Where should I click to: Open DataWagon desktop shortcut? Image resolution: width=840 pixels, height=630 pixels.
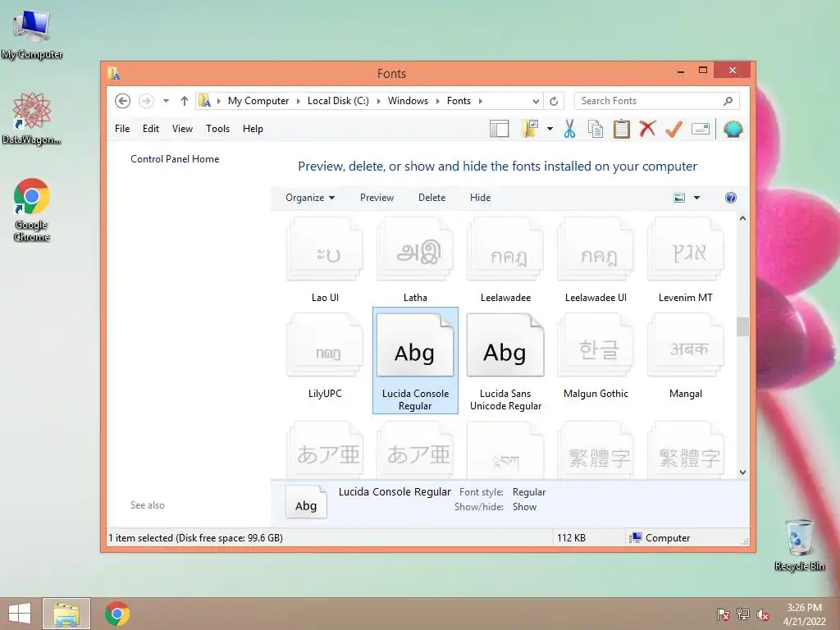(x=32, y=118)
